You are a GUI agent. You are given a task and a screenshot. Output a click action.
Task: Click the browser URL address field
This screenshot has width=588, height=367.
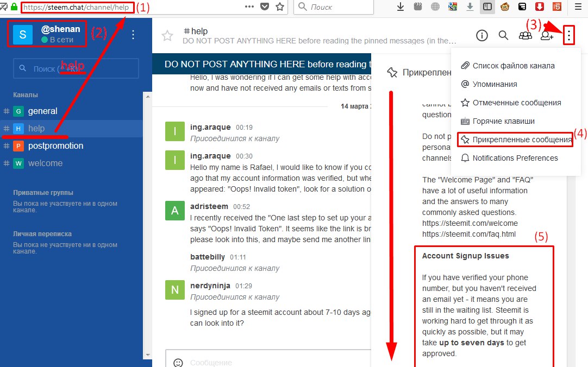tap(77, 7)
